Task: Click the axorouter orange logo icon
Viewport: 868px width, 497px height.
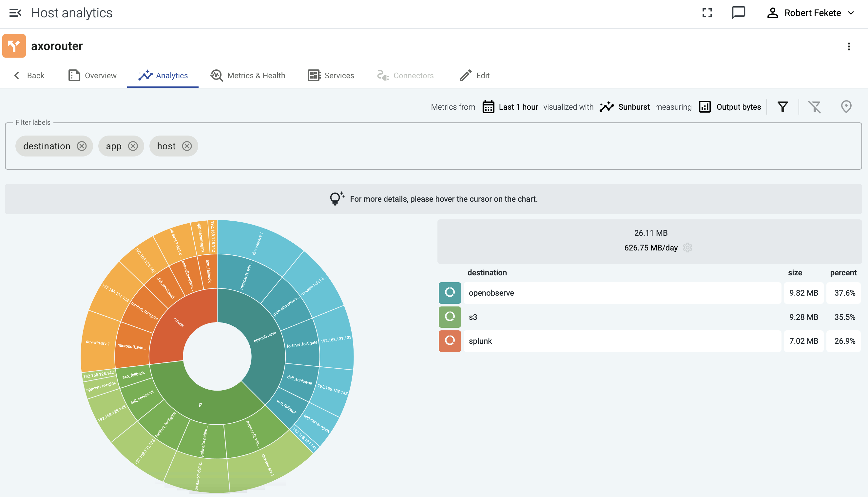Action: [x=14, y=46]
